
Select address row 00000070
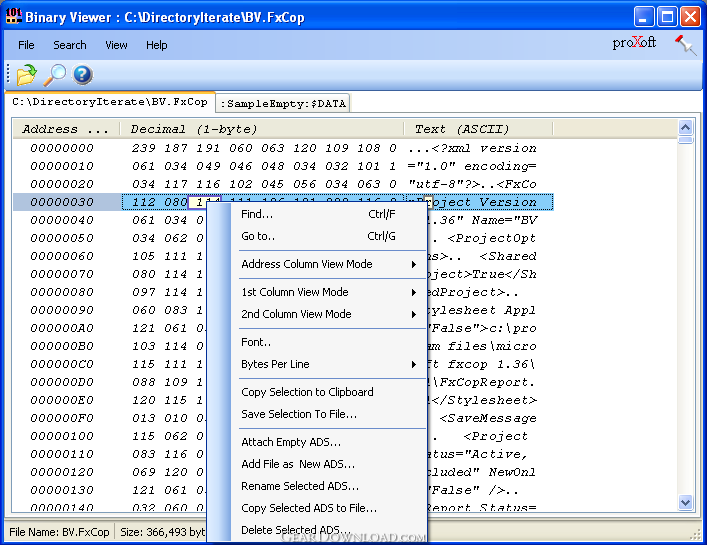point(62,275)
